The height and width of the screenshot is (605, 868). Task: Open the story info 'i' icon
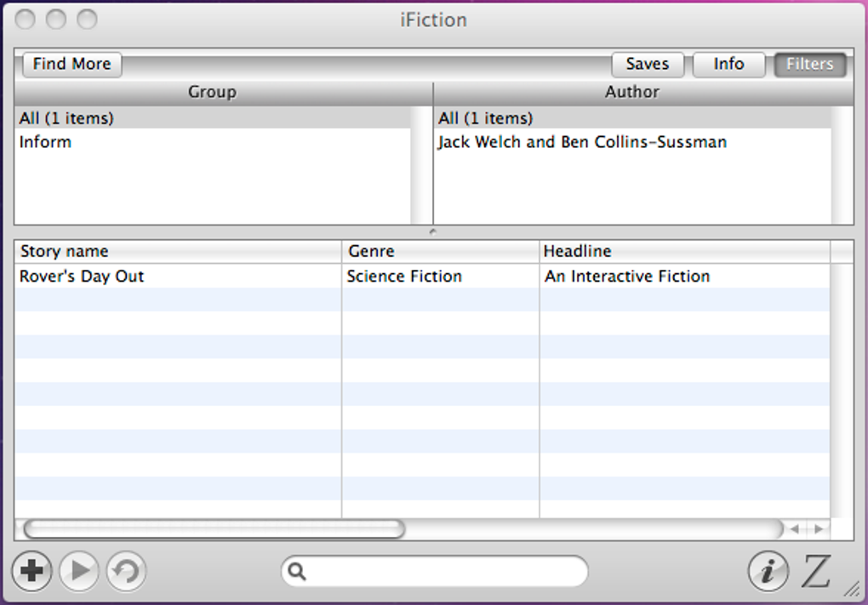768,571
